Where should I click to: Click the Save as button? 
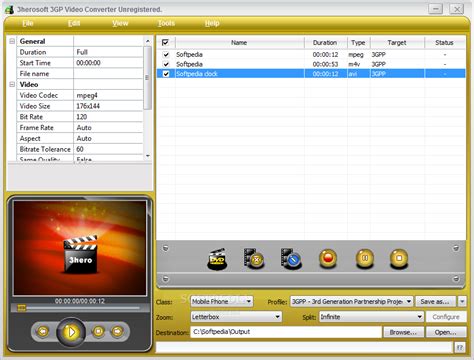coord(435,301)
